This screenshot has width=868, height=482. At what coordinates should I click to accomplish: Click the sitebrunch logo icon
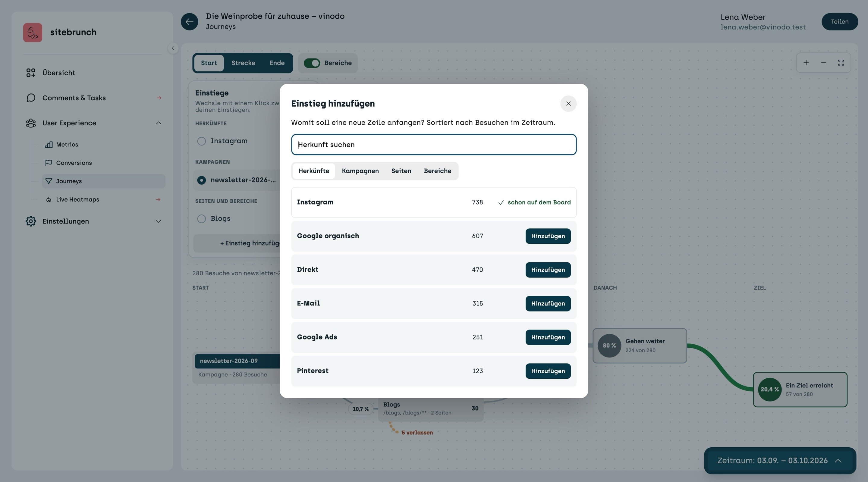33,32
